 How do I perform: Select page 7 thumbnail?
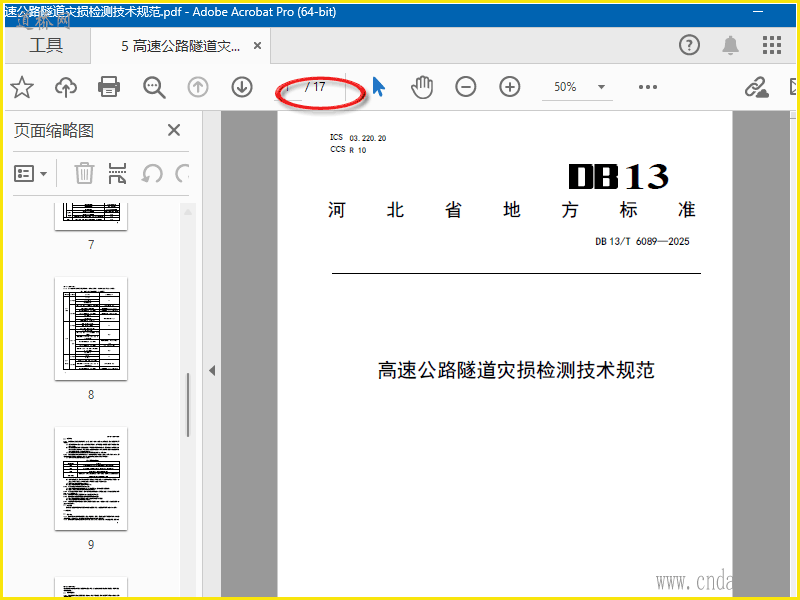tap(91, 216)
